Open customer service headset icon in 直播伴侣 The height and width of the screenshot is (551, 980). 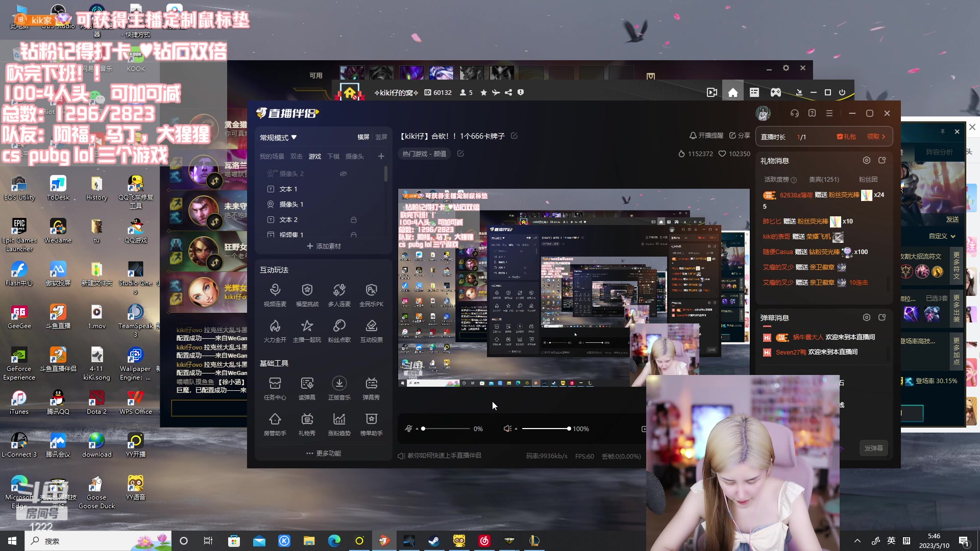pos(795,113)
